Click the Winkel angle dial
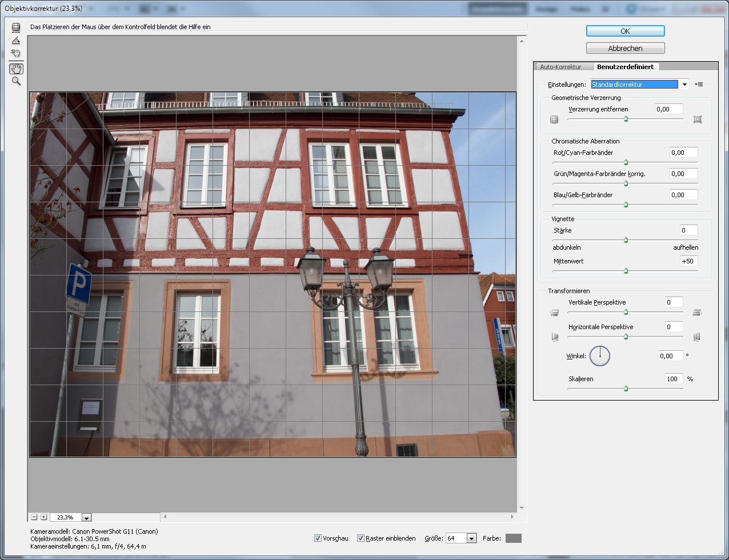The height and width of the screenshot is (560, 729). (x=600, y=356)
